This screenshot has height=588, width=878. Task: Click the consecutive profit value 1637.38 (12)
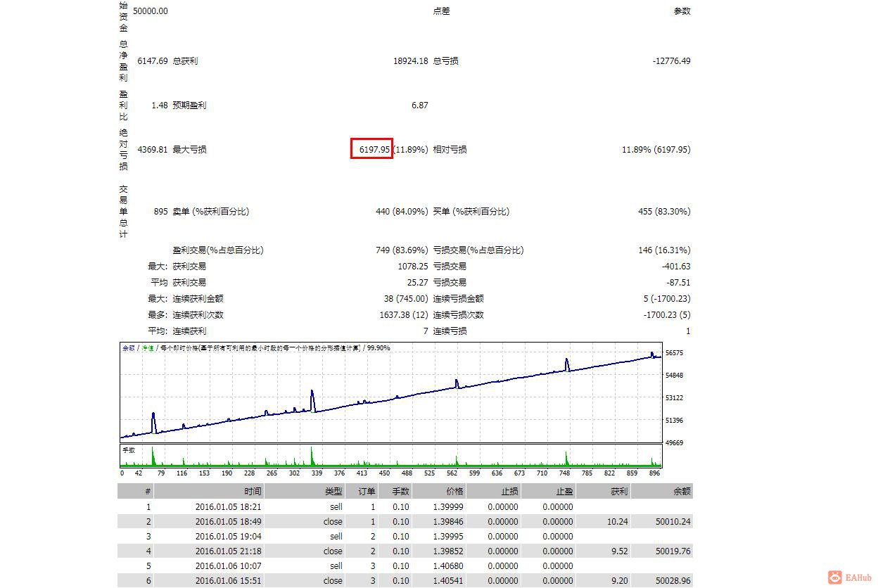[404, 315]
